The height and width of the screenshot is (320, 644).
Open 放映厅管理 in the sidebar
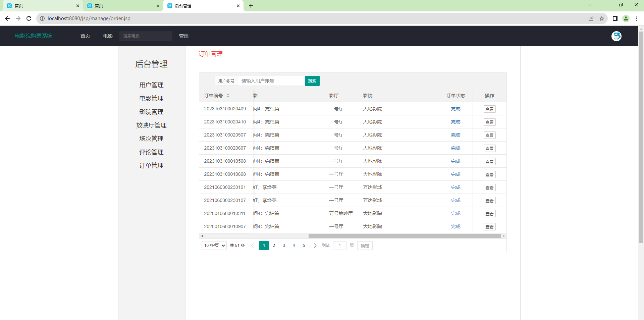click(152, 125)
